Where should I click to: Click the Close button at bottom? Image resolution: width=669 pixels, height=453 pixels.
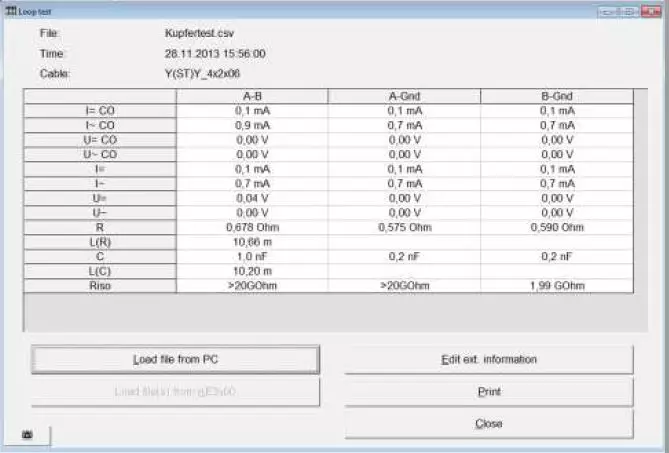(489, 424)
